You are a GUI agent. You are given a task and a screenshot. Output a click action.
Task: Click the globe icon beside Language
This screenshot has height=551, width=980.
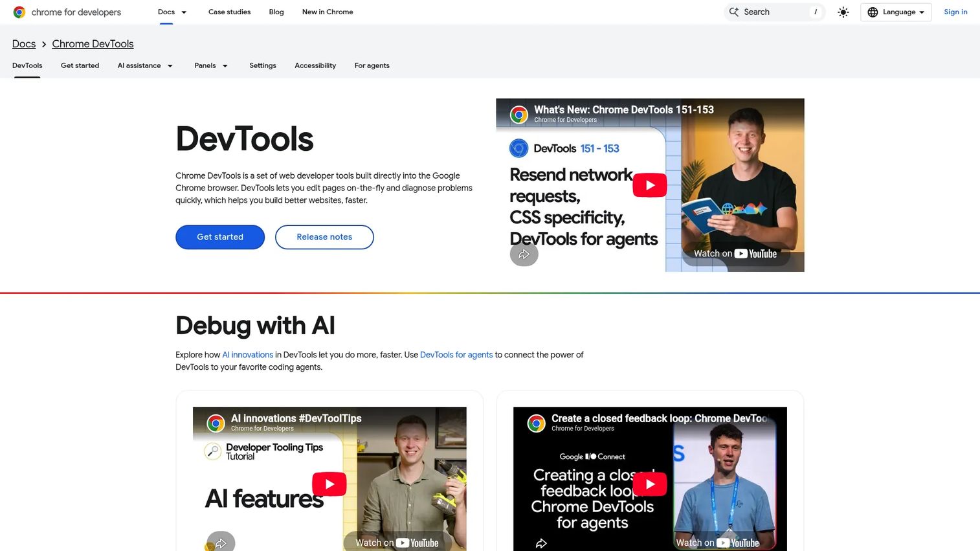coord(873,12)
